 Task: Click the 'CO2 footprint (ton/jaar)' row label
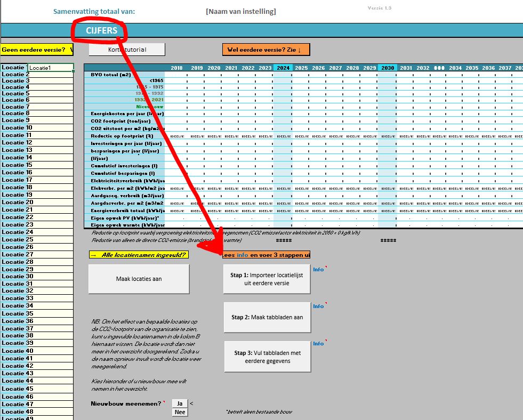tap(120, 121)
